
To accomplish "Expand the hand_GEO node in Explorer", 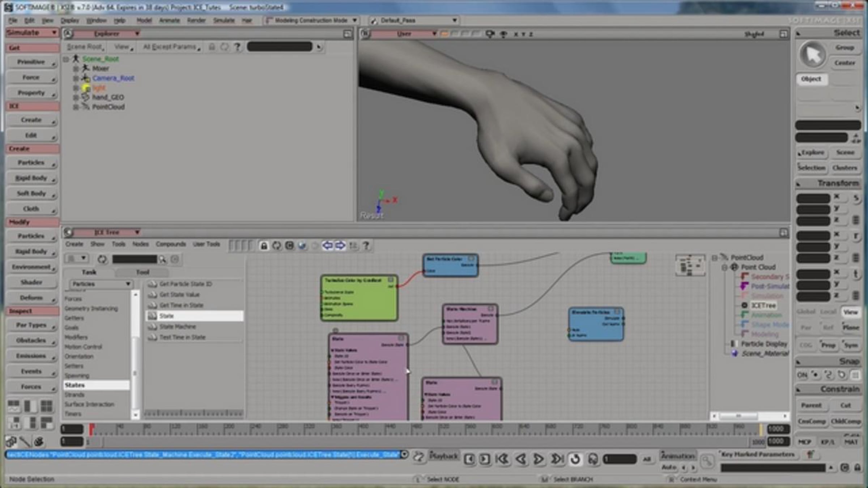I will point(76,97).
